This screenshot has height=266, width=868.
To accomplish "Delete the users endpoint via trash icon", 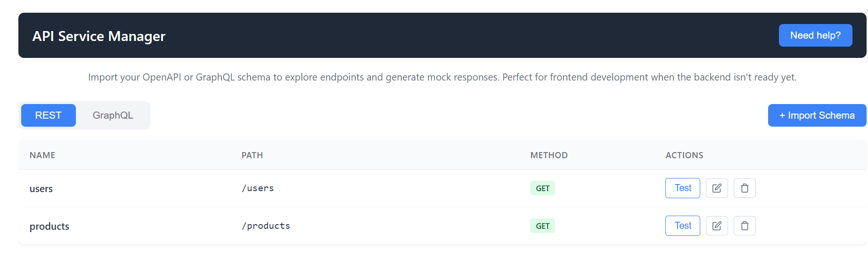I will coord(745,188).
